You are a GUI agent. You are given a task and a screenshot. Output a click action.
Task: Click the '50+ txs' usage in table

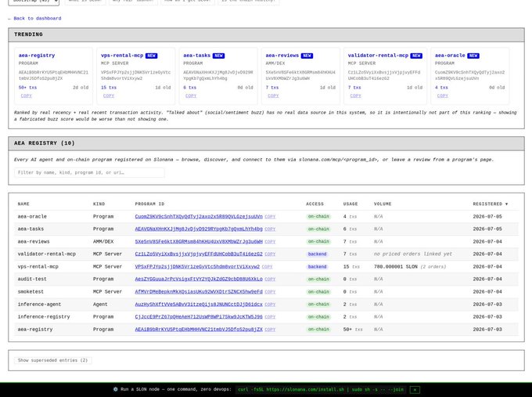353,330
